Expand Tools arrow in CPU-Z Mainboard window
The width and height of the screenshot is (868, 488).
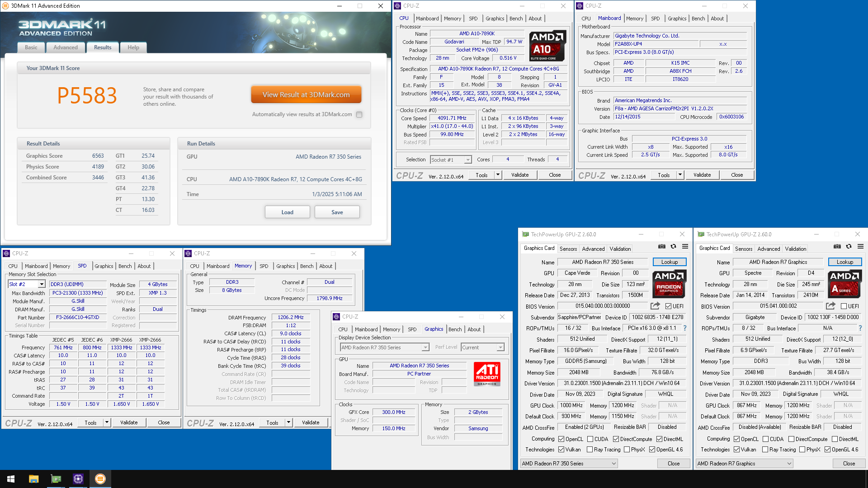[x=680, y=175]
